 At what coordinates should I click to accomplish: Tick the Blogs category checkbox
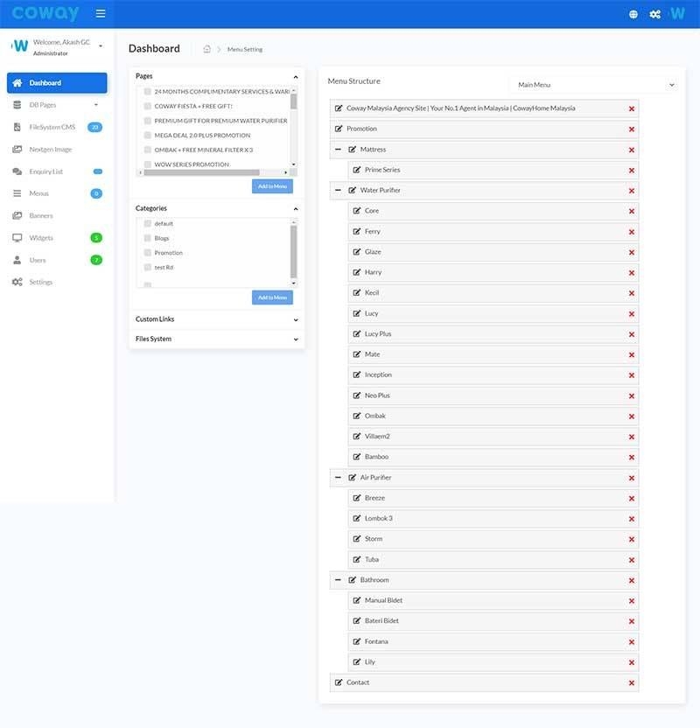(148, 238)
